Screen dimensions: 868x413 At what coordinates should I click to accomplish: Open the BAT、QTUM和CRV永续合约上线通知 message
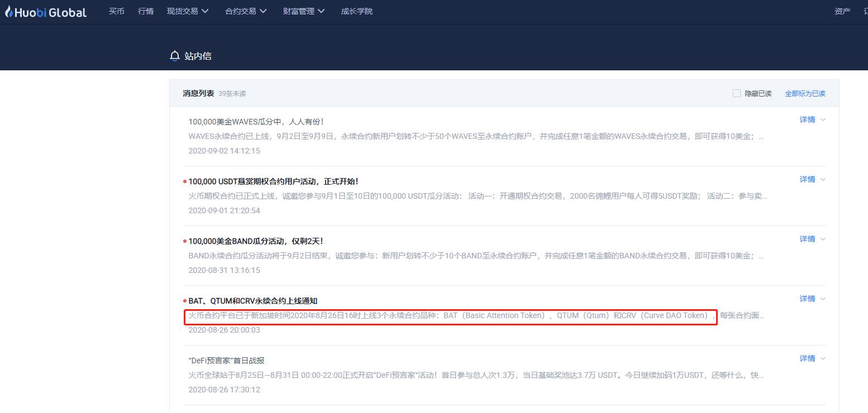point(254,300)
